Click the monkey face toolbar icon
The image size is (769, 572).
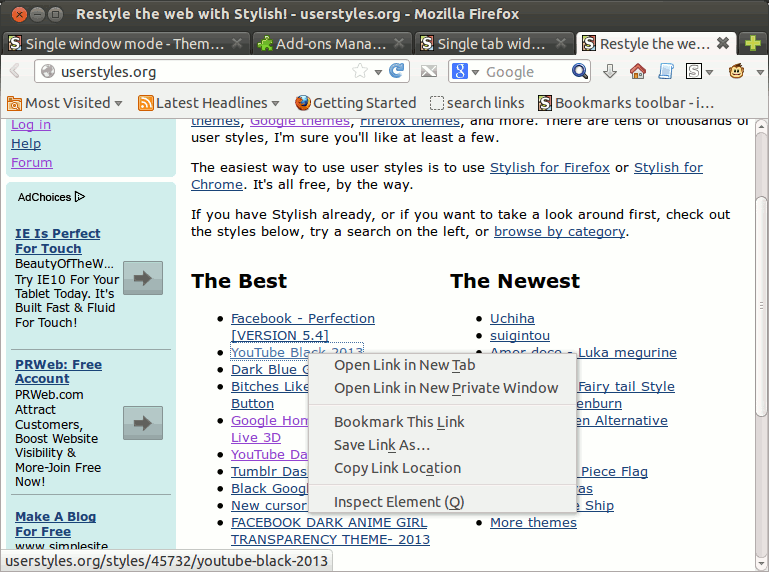(738, 72)
